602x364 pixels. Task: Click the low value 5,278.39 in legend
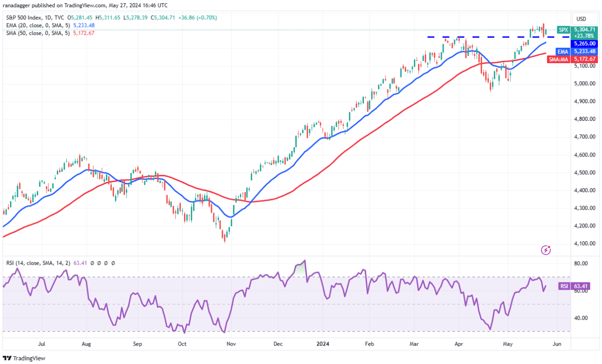[138, 18]
